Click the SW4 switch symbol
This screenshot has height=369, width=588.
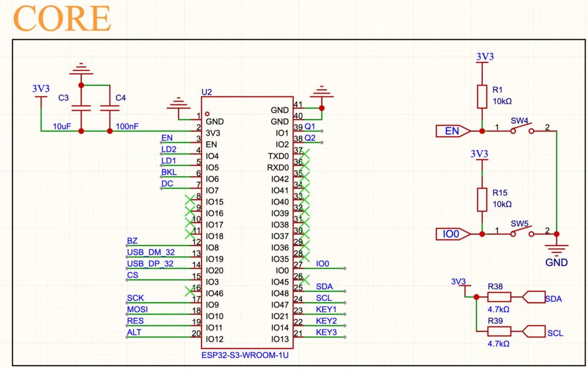pos(522,129)
